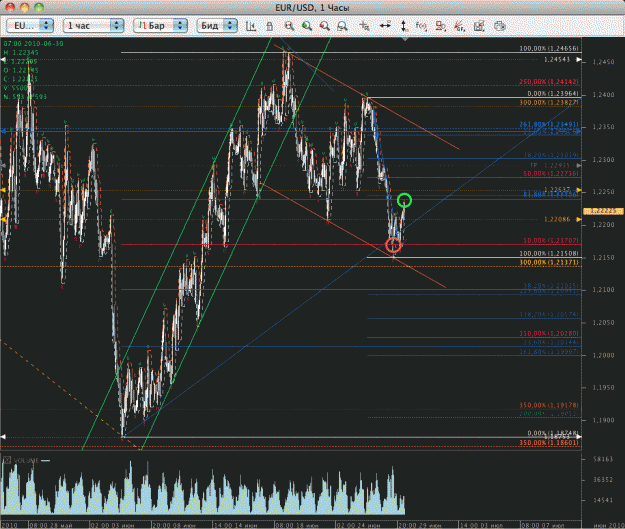Open the '1 час' period dropdown
Viewport: 625px width, 529px height.
93,26
